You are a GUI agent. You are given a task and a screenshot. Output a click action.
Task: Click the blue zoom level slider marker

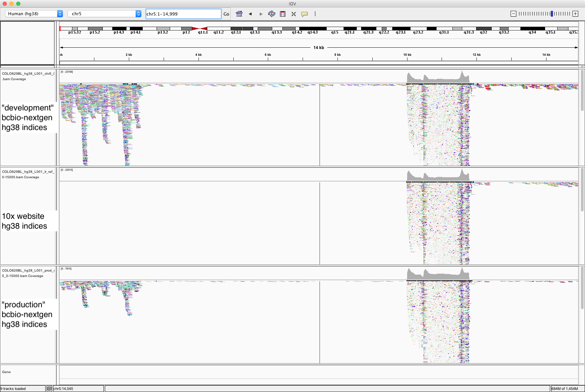coord(552,14)
